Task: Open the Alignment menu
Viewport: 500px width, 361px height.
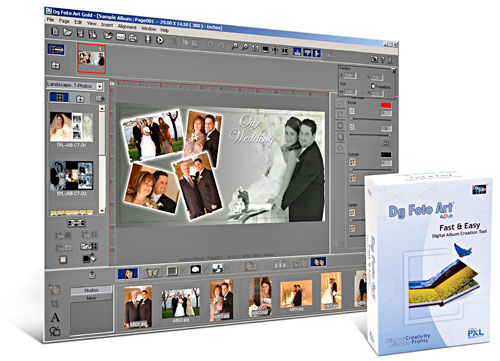Action: [127, 27]
